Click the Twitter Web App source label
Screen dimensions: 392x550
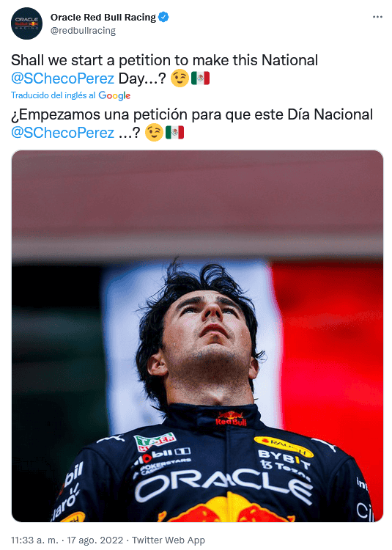(x=169, y=540)
